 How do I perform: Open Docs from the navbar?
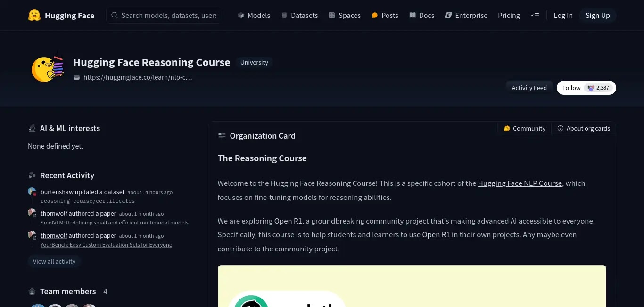coord(421,15)
